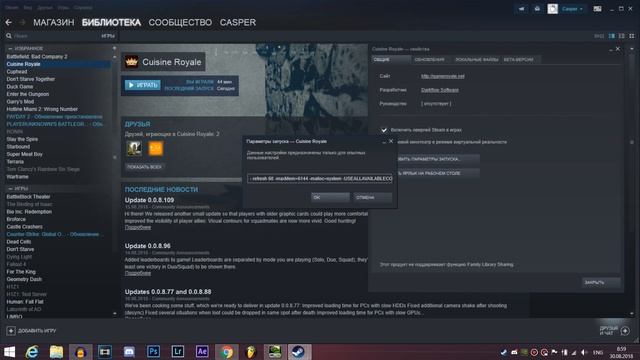This screenshot has width=640, height=360.
Task: Open read more link under Update 0.0.8.109
Action: (138, 227)
